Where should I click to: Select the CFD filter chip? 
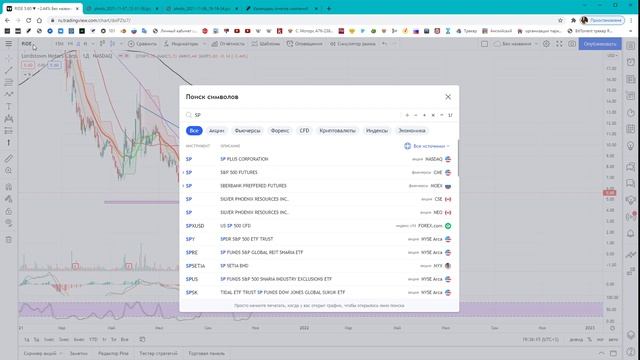[x=304, y=131]
